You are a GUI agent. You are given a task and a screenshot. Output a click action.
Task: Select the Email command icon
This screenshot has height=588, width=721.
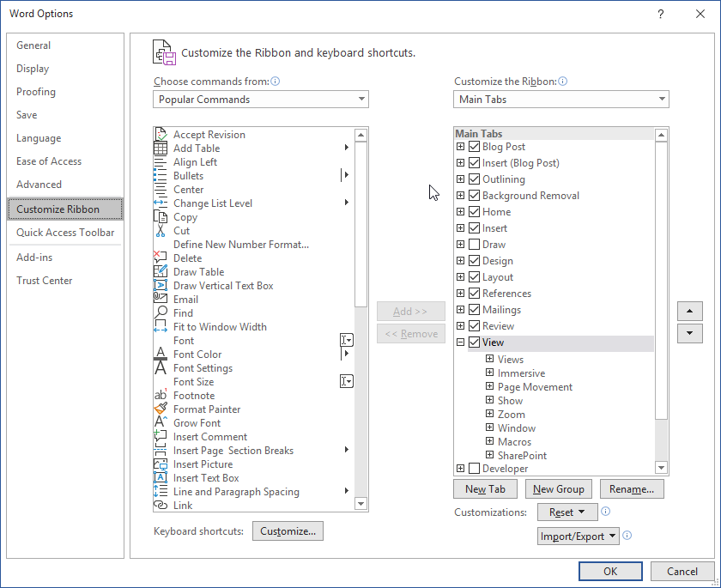[161, 300]
